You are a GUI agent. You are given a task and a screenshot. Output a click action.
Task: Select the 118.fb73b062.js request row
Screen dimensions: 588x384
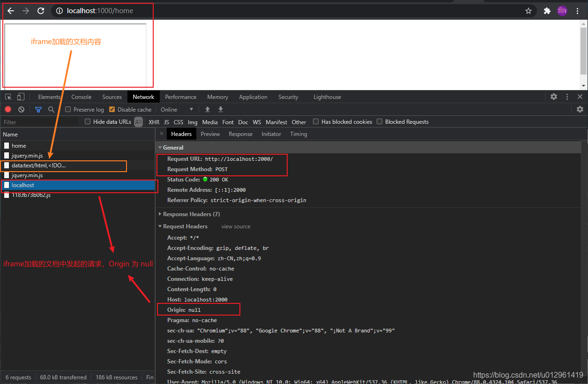pyautogui.click(x=77, y=195)
